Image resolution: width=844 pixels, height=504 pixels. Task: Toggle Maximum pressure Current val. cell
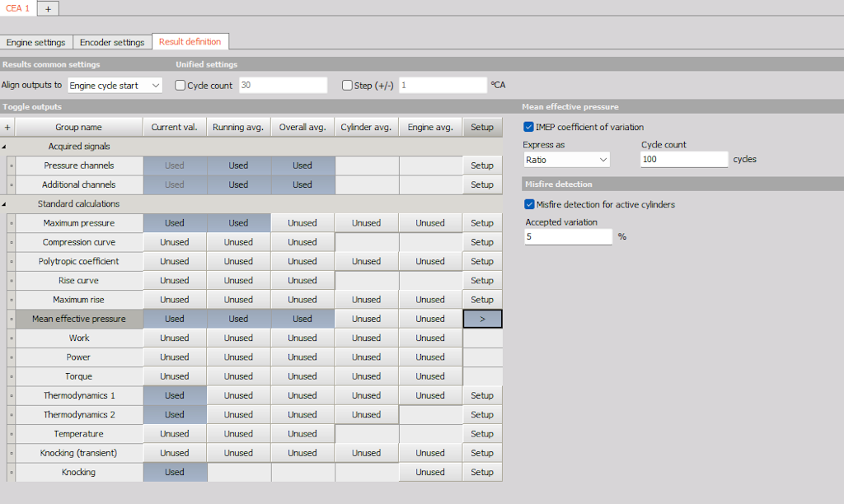175,223
